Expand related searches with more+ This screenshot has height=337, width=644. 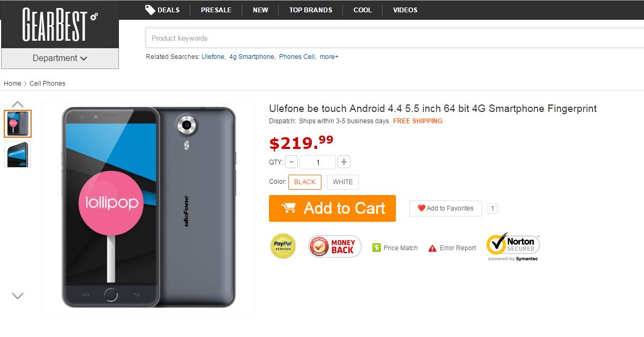coord(329,56)
